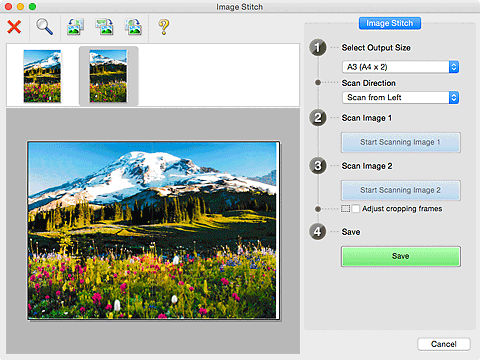Click the red X delete image icon
The height and width of the screenshot is (360, 480).
click(14, 27)
